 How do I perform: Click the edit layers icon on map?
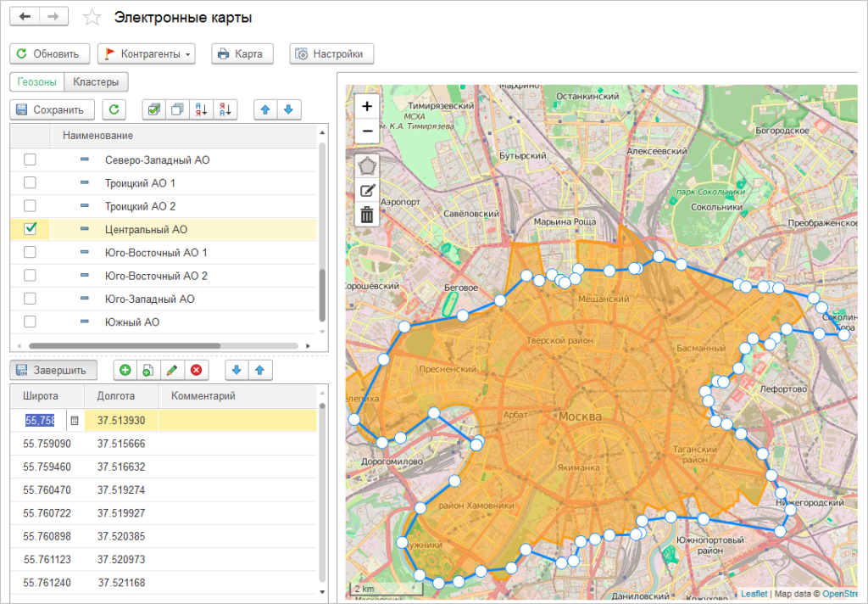point(367,190)
